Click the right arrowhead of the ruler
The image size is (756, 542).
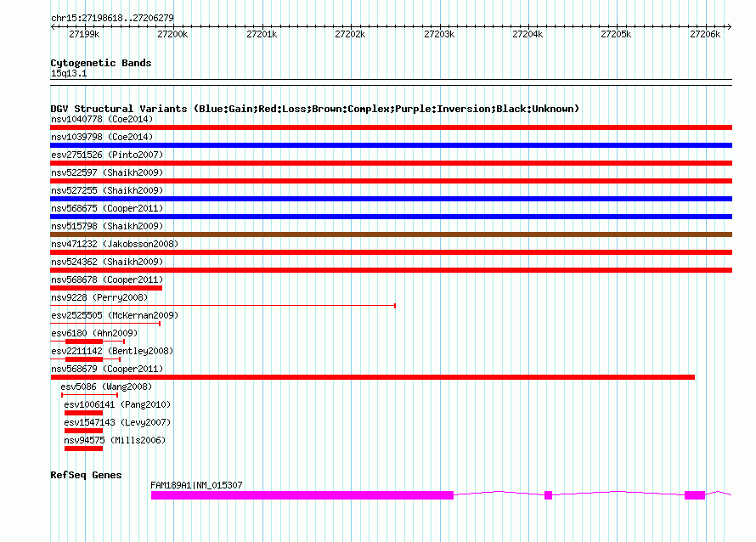tap(730, 27)
